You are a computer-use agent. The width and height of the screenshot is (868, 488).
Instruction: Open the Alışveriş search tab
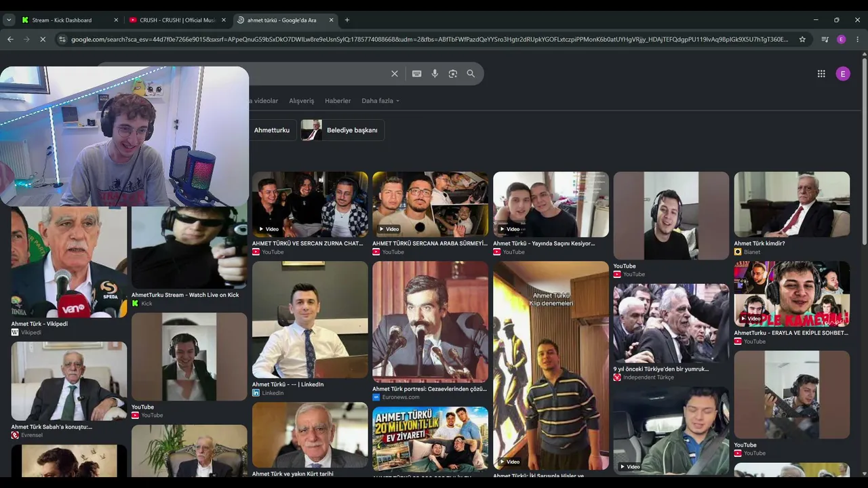coord(302,101)
